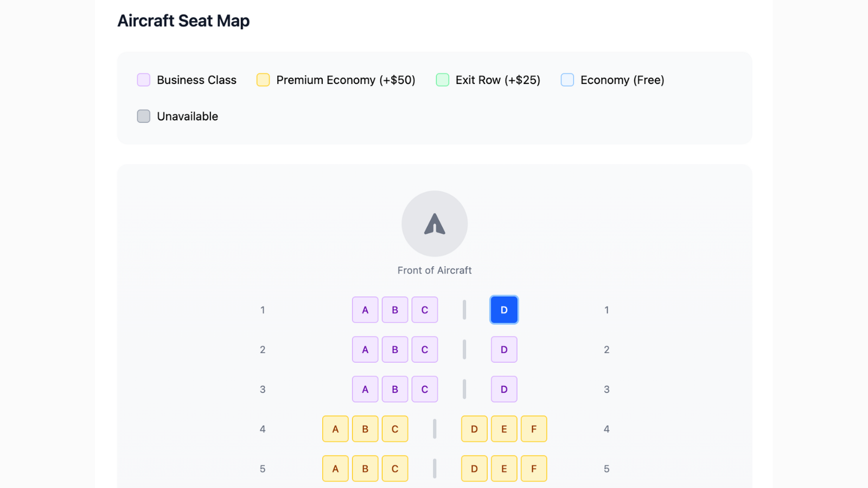Click the Economy blue legend swatch
This screenshot has width=868, height=488.
pyautogui.click(x=567, y=80)
